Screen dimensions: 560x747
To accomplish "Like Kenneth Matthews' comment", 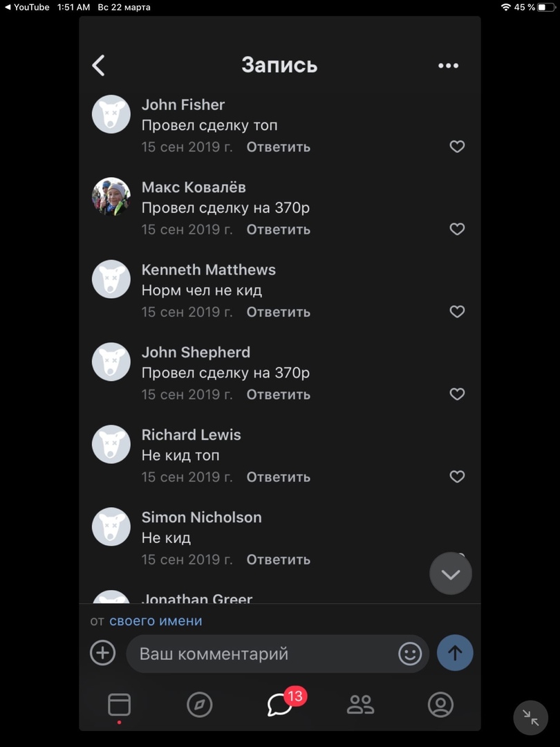I will pyautogui.click(x=457, y=312).
